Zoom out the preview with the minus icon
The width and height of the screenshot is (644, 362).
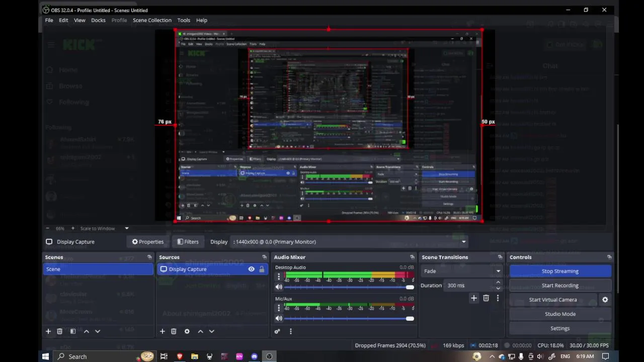click(48, 228)
